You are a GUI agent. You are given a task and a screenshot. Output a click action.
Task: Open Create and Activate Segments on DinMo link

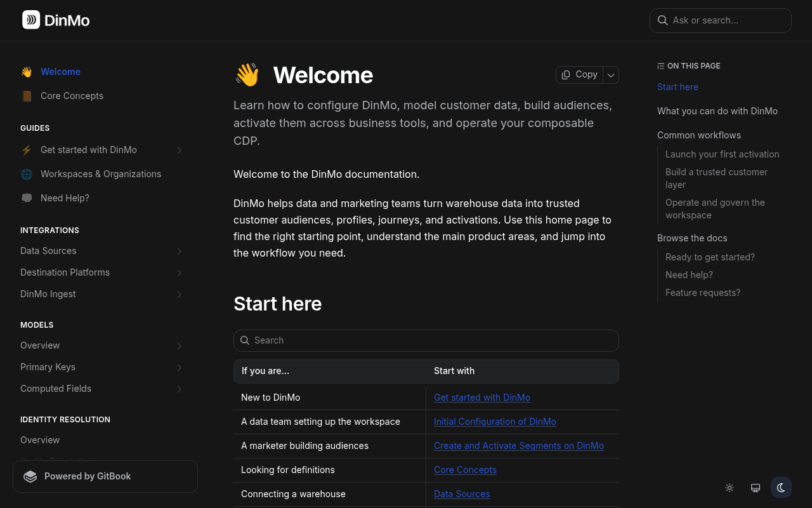click(519, 446)
